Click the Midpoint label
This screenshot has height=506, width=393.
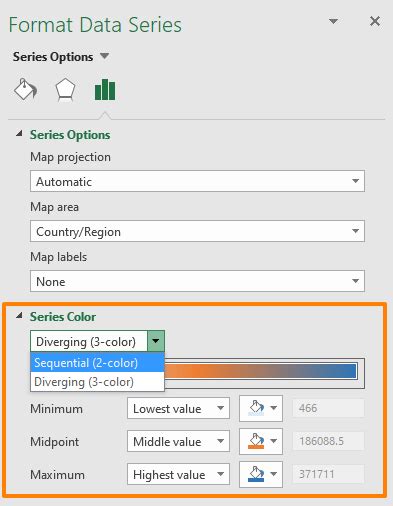tap(55, 442)
